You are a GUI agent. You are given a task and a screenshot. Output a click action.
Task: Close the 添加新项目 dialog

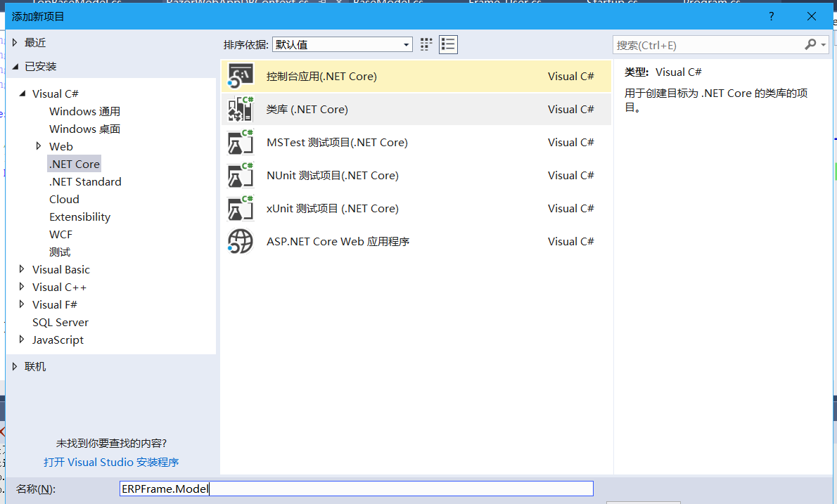[x=812, y=17]
